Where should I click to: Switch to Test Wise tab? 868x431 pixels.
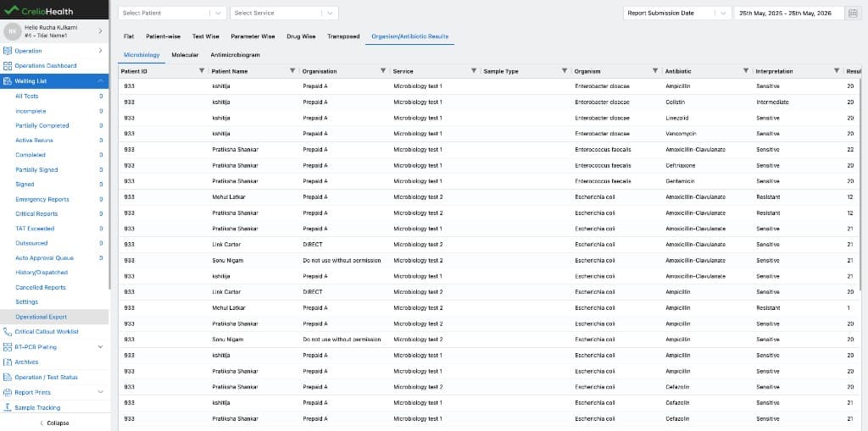(206, 36)
